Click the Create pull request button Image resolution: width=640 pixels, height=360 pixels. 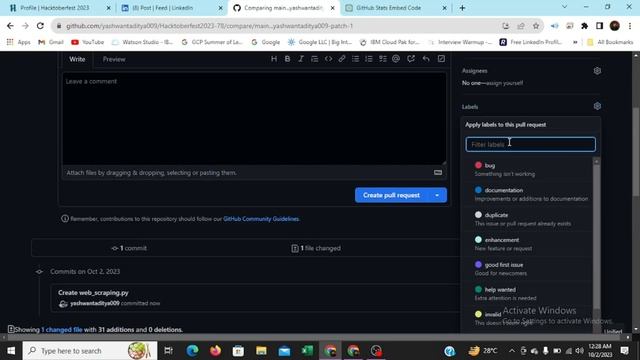[391, 195]
